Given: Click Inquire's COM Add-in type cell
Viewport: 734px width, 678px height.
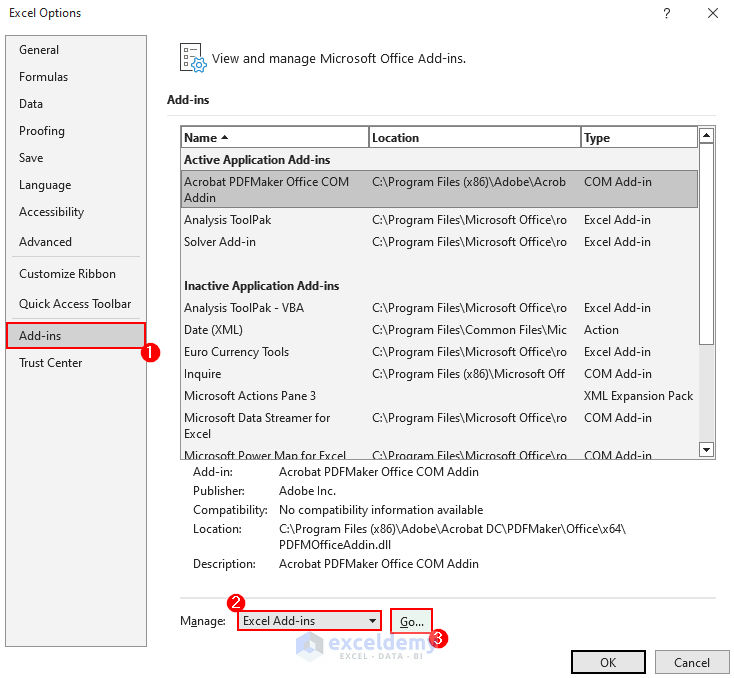Looking at the screenshot, I should click(617, 374).
